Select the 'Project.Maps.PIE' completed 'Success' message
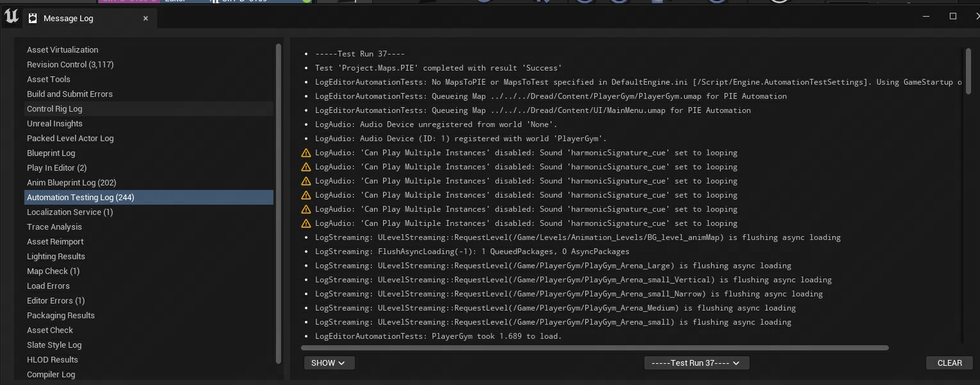The width and height of the screenshot is (980, 385). (438, 68)
